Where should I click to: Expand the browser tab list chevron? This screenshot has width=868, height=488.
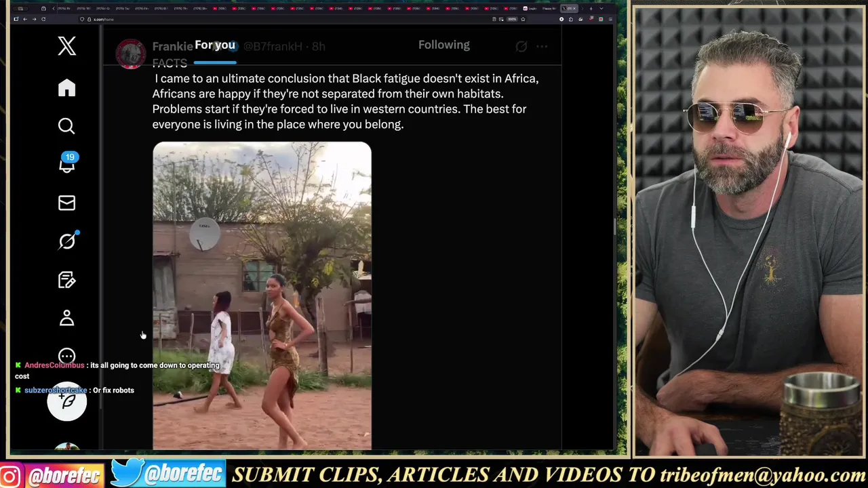tap(601, 9)
